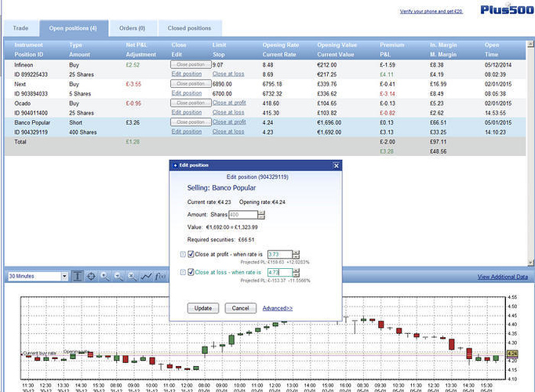
Task: Click the Total row label
Action: click(x=20, y=142)
